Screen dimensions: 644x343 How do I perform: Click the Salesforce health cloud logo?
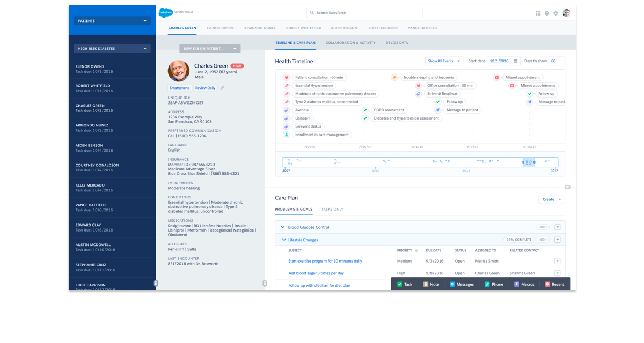(x=176, y=12)
